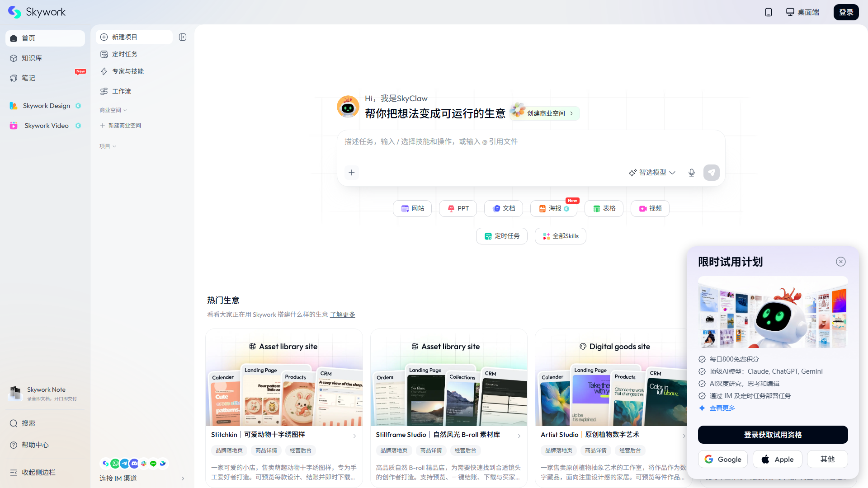The width and height of the screenshot is (868, 488).
Task: Open 创建商业空间 pill button
Action: click(x=545, y=113)
